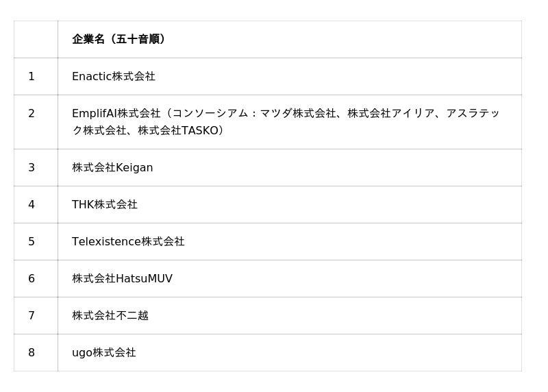Select the 株式会社不二越 cell
Viewport: 548px width, 392px height.
110,315
